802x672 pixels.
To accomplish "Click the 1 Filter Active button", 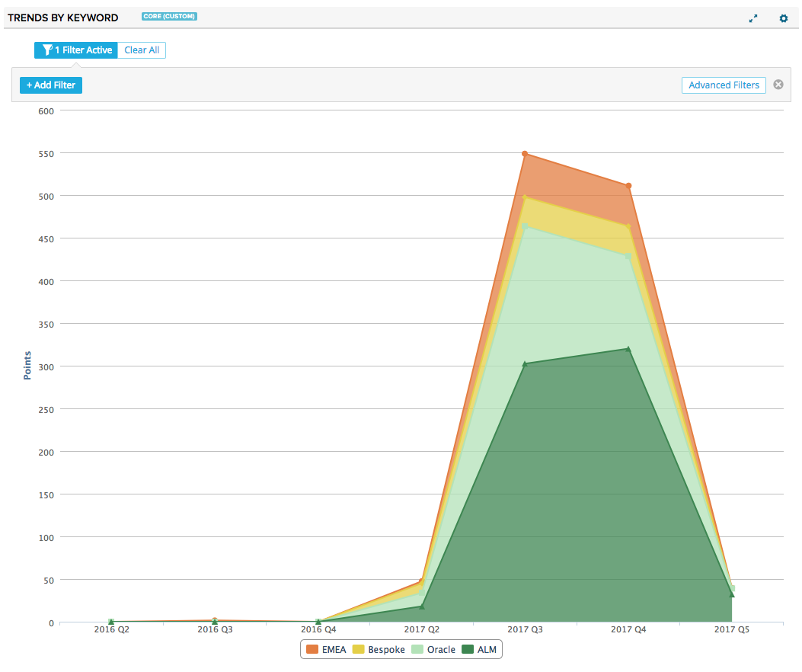I will [x=75, y=50].
